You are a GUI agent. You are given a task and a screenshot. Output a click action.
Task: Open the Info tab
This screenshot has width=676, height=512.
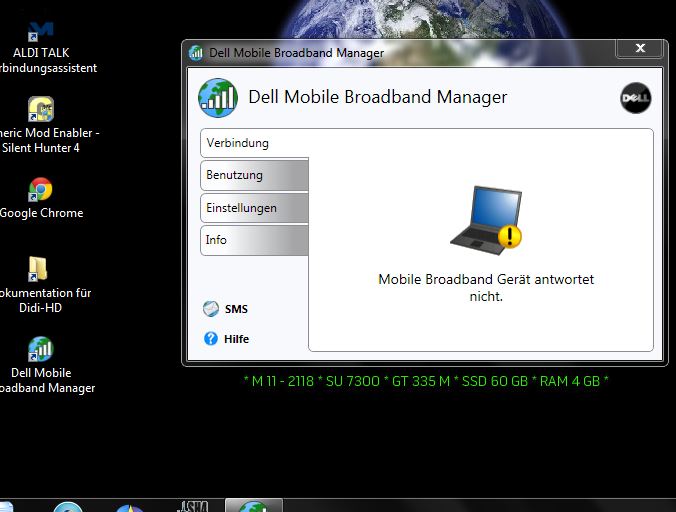[254, 240]
